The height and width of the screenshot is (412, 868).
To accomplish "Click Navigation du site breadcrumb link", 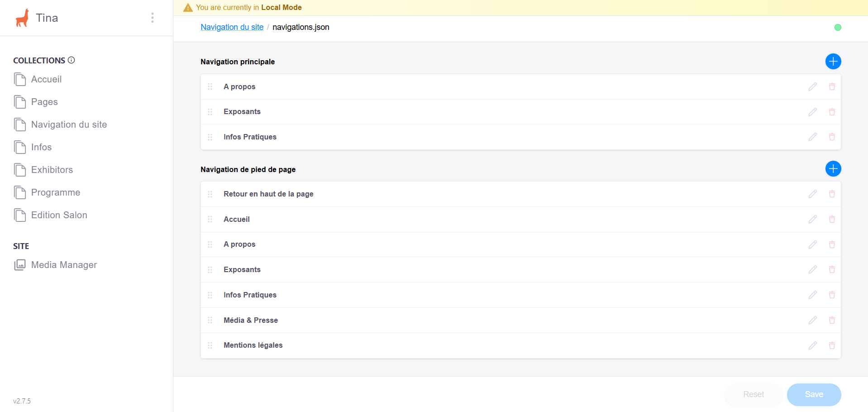I will coord(232,27).
